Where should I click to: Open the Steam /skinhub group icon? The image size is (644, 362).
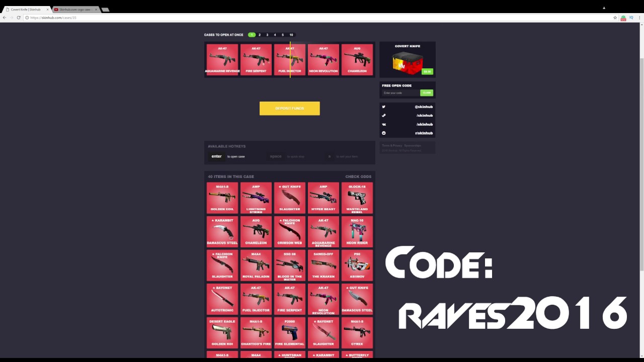point(383,115)
